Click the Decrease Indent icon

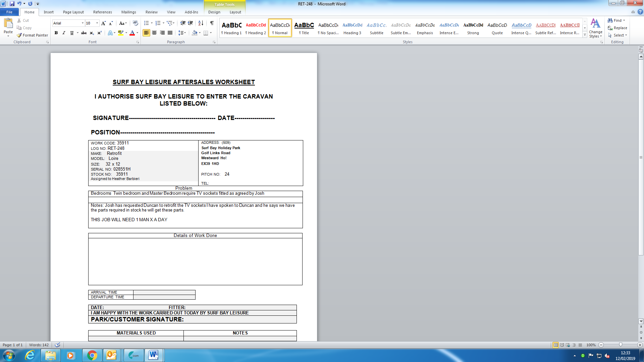pyautogui.click(x=183, y=23)
